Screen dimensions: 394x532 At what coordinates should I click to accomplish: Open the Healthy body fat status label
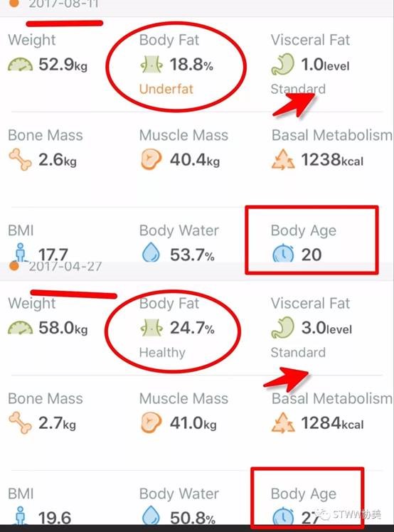pyautogui.click(x=162, y=353)
